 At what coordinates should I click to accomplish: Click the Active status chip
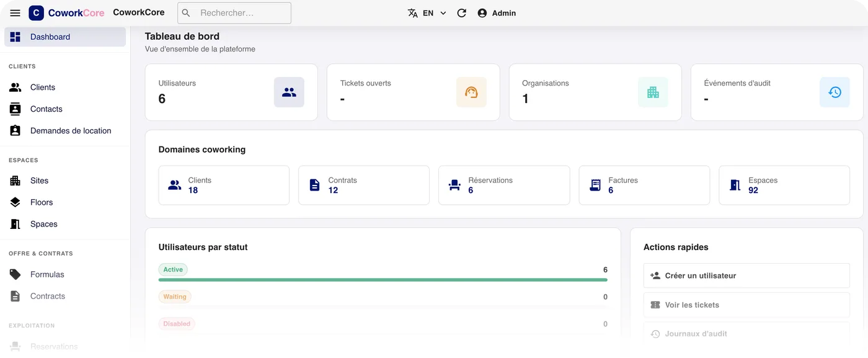tap(173, 270)
